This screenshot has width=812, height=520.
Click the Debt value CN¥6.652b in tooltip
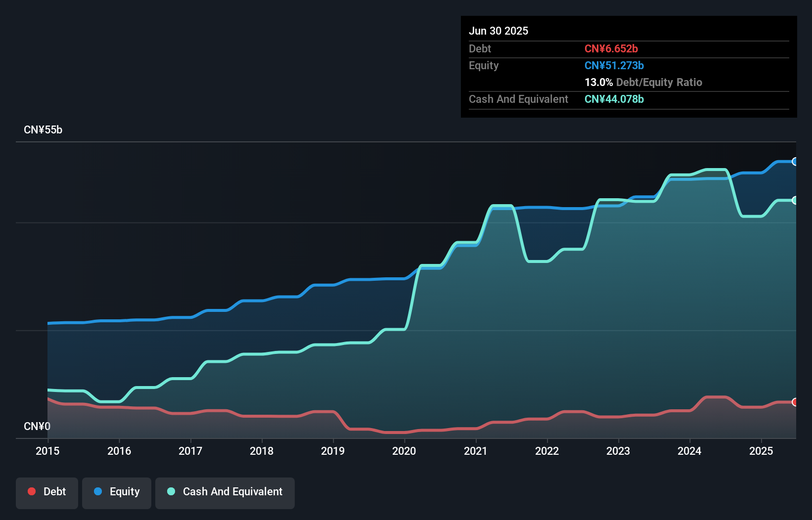[x=611, y=48]
